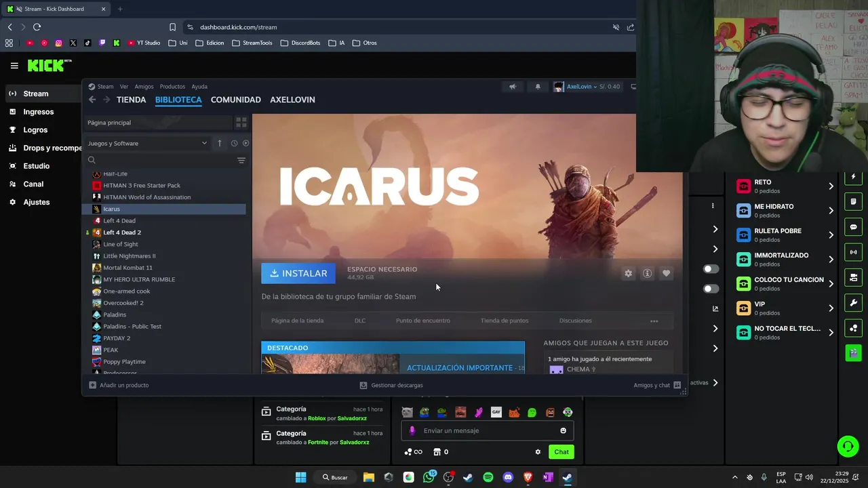The height and width of the screenshot is (488, 868).
Task: Expand the RETO reward chevron
Action: (831, 186)
